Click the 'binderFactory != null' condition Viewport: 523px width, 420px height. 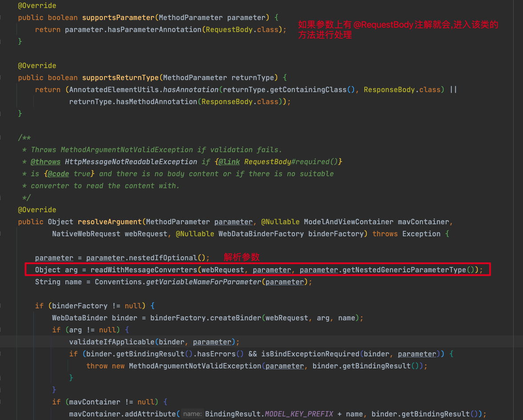[97, 306]
